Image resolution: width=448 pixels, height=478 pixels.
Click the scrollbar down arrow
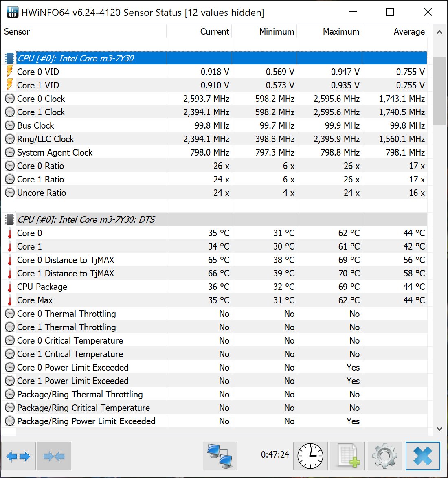tap(439, 429)
